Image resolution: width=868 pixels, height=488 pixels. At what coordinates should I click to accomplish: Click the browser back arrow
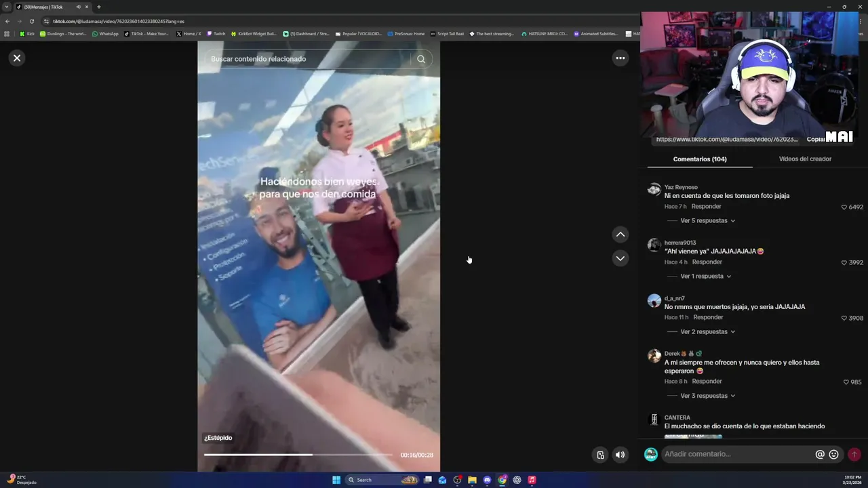(7, 21)
